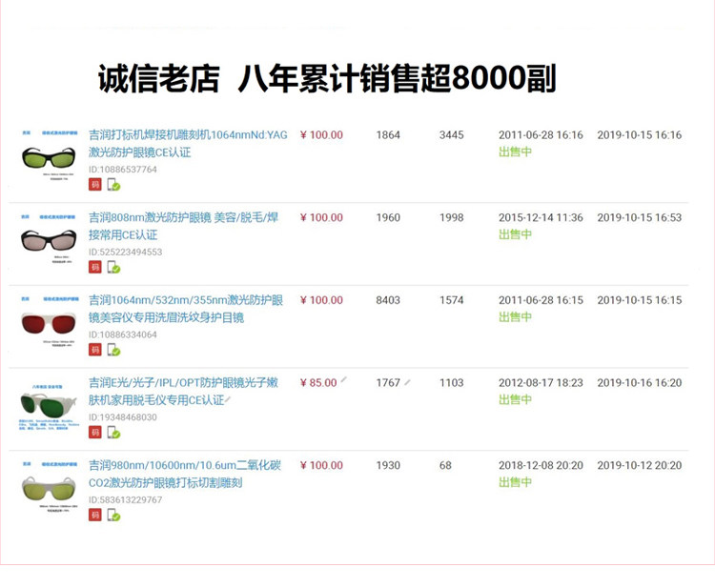This screenshot has height=588, width=715.
Task: Click mobile check icon under ID:19348468030
Action: tap(113, 432)
